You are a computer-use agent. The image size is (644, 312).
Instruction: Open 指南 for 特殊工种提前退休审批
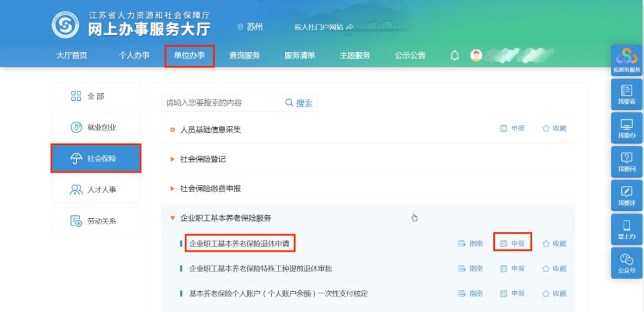tap(470, 269)
